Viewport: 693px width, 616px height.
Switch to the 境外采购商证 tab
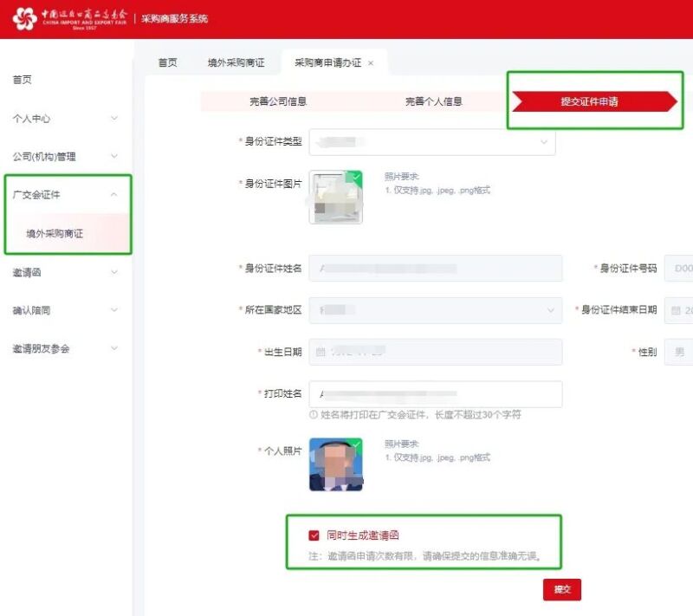[x=236, y=63]
